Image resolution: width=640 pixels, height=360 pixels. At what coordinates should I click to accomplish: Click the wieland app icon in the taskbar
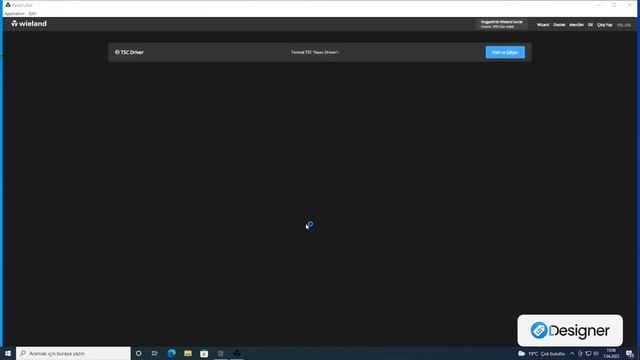tap(237, 353)
